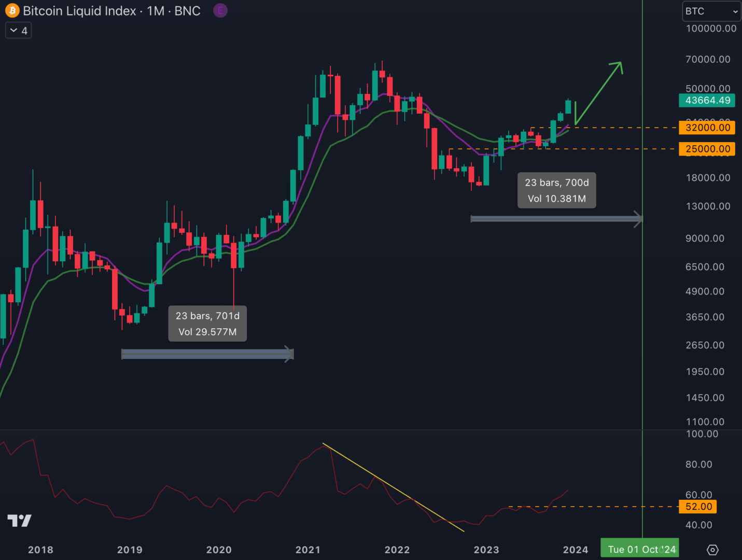Select the 2023 grey date range arrow
This screenshot has width=742, height=560.
[556, 219]
